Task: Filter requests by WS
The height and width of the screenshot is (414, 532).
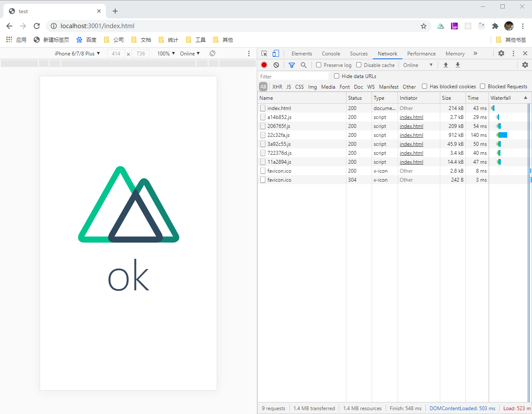Action: click(x=371, y=87)
